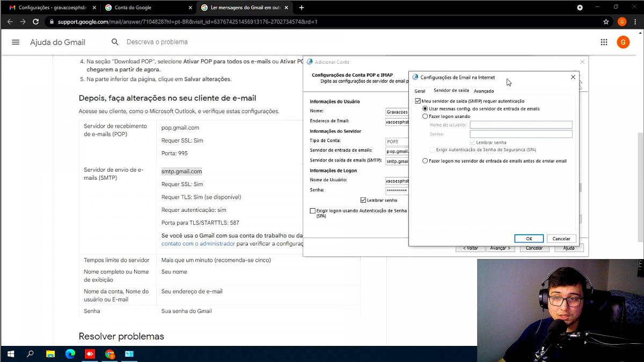This screenshot has width=644, height=362.
Task: Click the browser forward arrow
Action: point(23,22)
